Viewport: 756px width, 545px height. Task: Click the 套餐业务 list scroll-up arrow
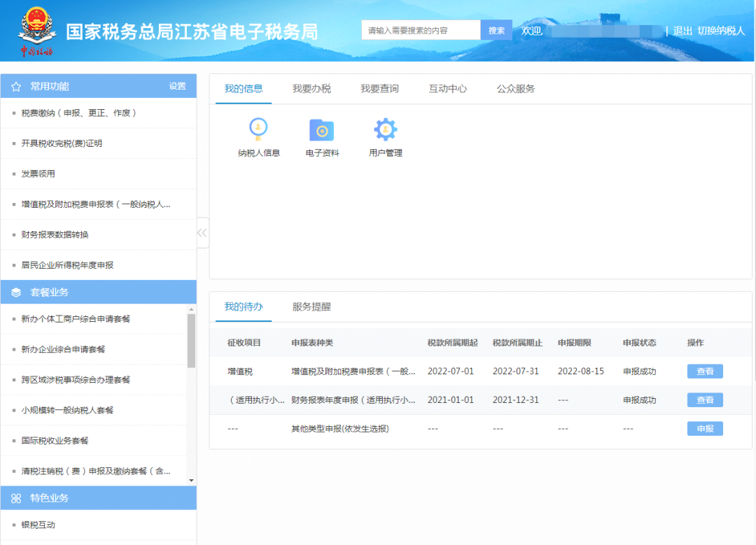point(191,309)
